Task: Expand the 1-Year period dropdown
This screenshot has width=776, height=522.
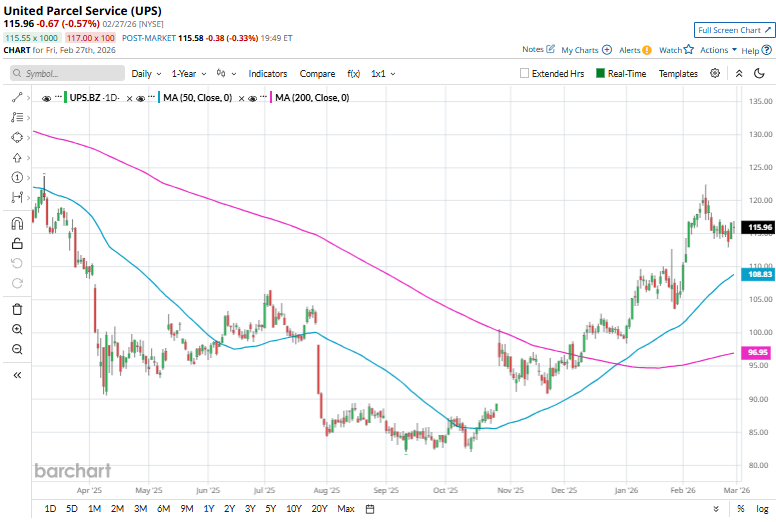Action: 189,74
